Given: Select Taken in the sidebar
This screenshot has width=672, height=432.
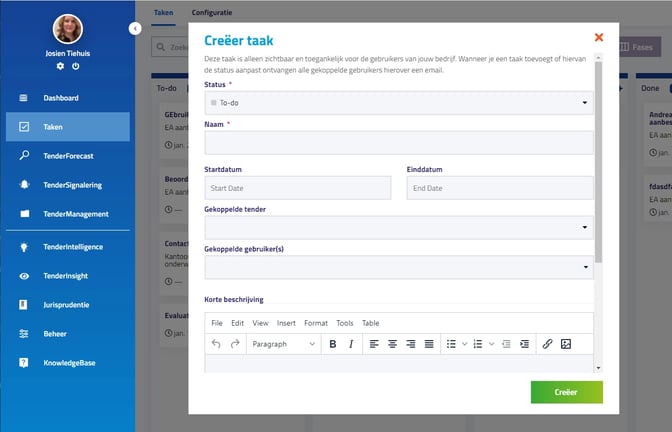Looking at the screenshot, I should pyautogui.click(x=68, y=127).
